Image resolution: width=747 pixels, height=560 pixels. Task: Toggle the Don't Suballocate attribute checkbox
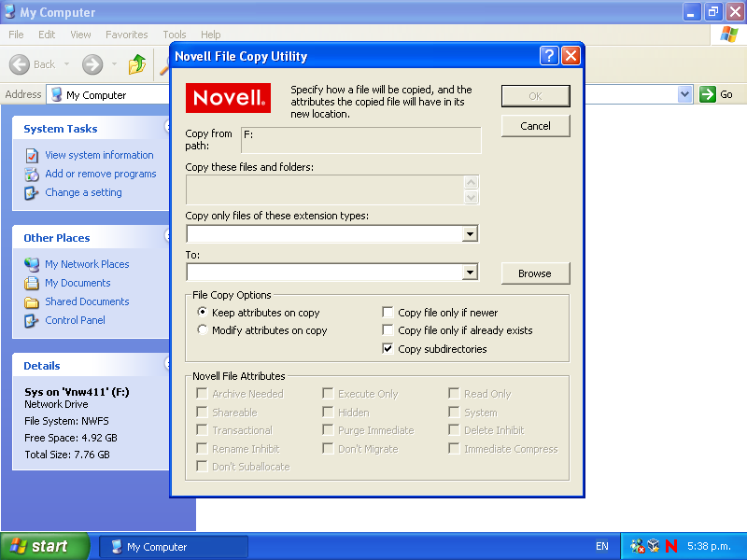pos(202,466)
